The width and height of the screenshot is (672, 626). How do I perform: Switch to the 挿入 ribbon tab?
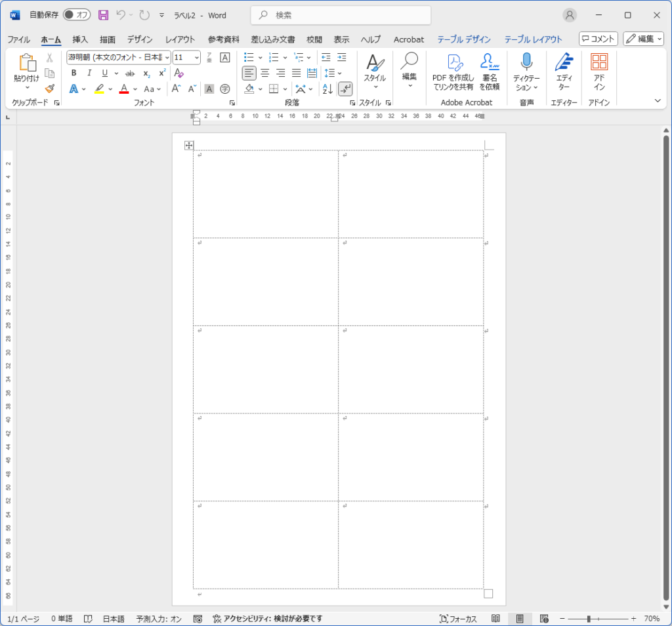coord(79,39)
